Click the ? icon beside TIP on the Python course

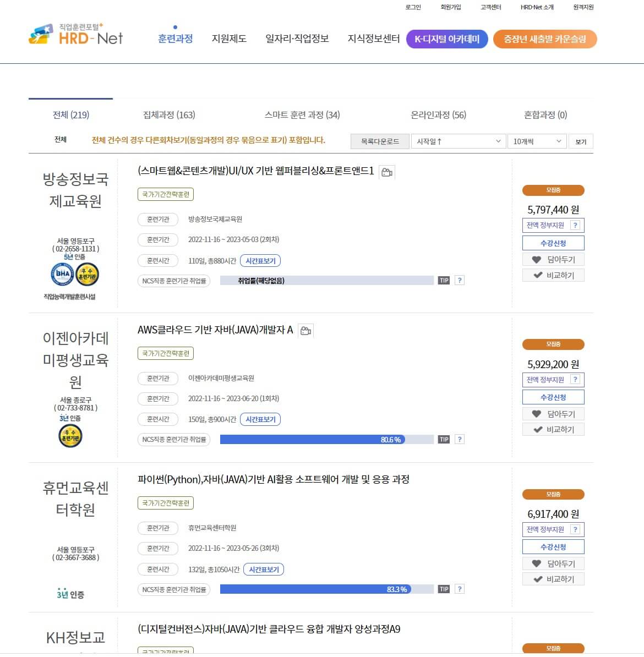460,588
